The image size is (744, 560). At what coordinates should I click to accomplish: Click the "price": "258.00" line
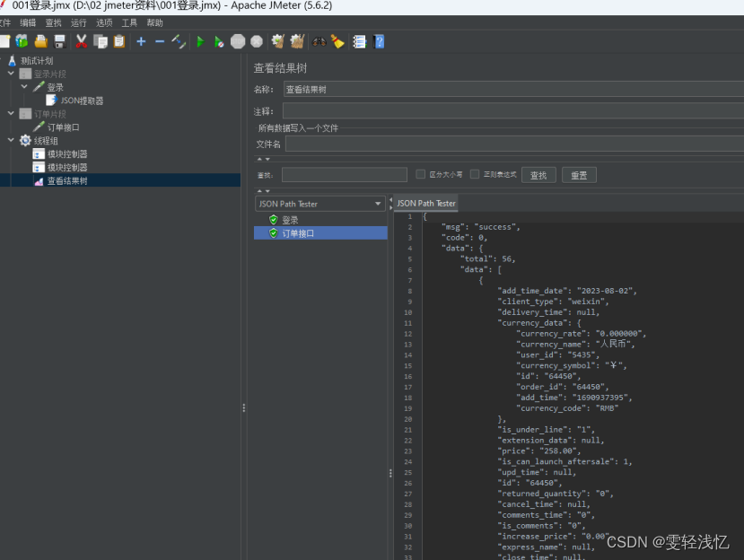tap(539, 451)
